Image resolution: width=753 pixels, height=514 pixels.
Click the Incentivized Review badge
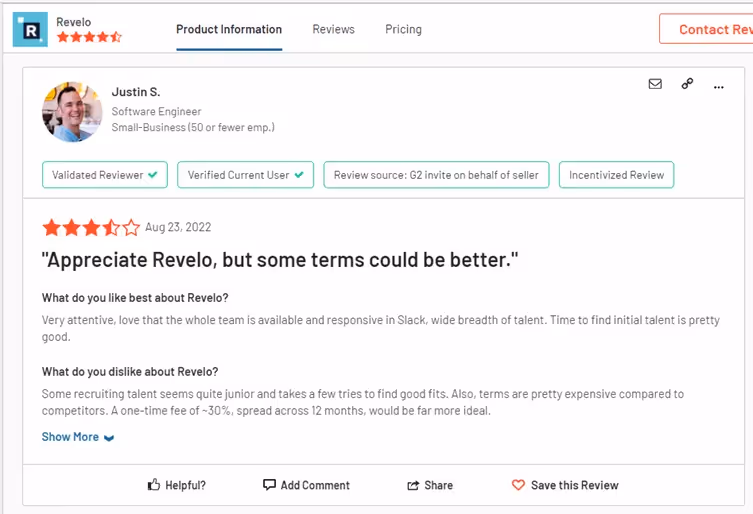click(x=617, y=175)
